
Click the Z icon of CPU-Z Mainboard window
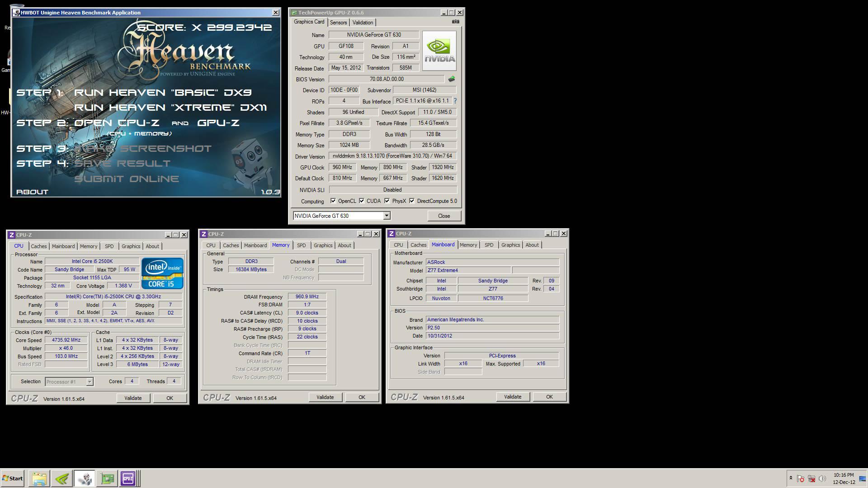tap(392, 234)
